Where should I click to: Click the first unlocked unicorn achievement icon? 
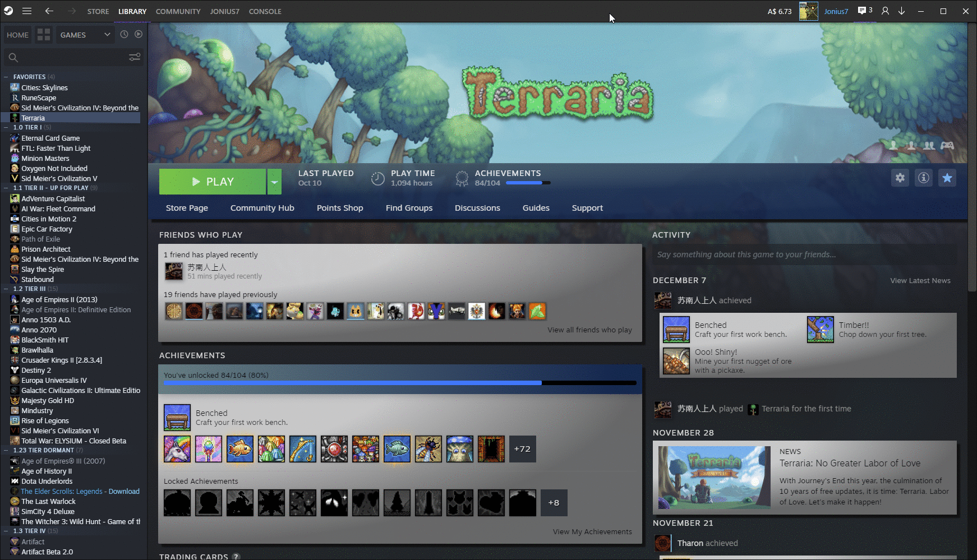(177, 449)
